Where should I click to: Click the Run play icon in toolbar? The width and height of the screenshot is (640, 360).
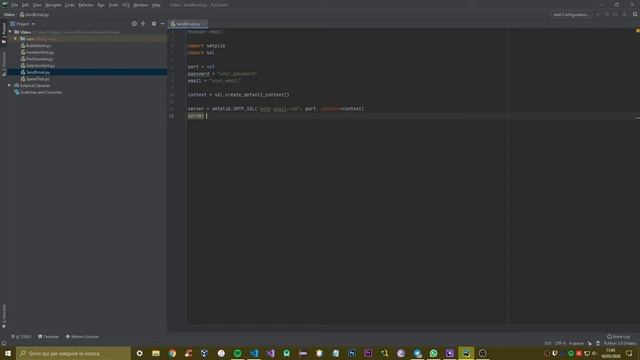(598, 14)
